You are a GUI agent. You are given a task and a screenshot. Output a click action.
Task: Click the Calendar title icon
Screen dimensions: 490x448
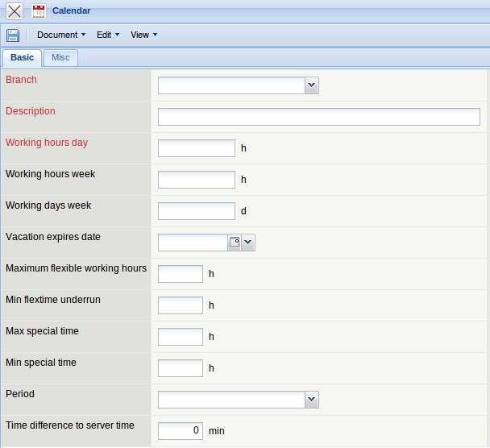click(x=39, y=11)
